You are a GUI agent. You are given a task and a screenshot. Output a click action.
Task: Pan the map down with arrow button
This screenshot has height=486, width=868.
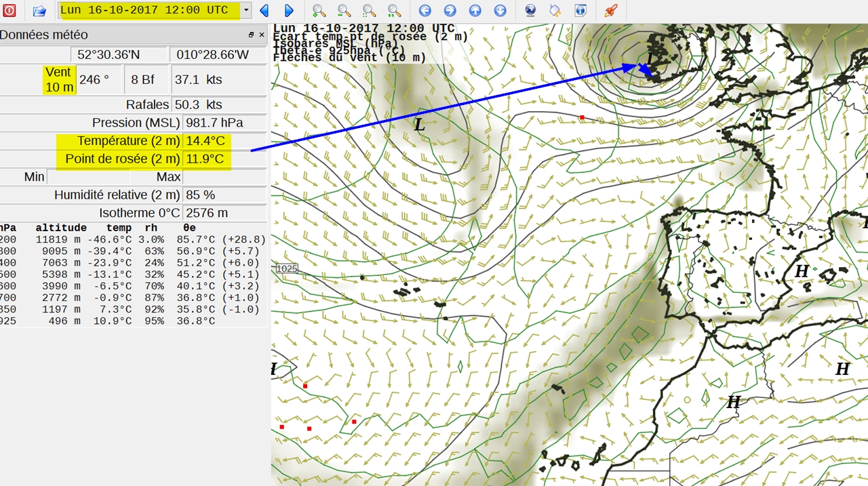click(500, 10)
